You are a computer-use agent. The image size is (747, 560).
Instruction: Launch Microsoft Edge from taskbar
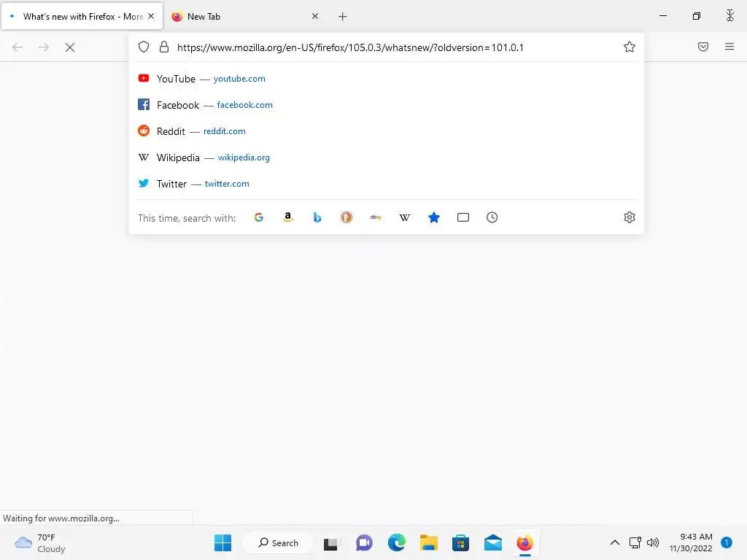coord(396,542)
